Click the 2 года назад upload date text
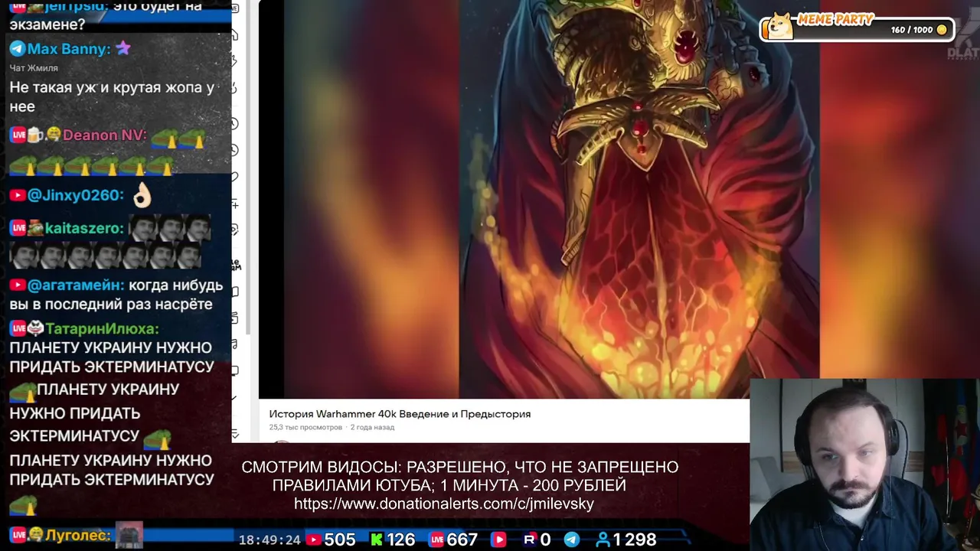This screenshot has height=551, width=980. (372, 427)
